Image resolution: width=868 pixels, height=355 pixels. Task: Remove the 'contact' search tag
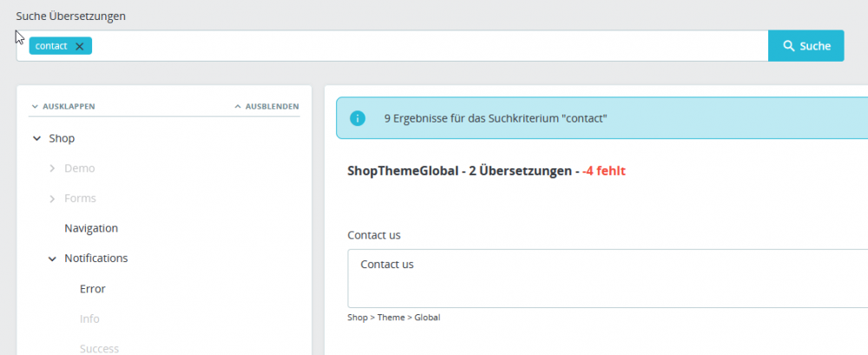click(80, 47)
